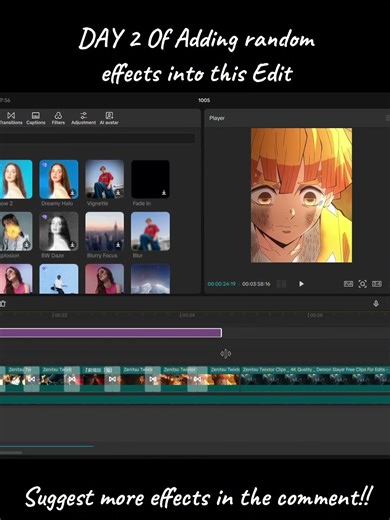The height and width of the screenshot is (520, 390).
Task: Select the Blur effect thumbnail
Action: 150,231
